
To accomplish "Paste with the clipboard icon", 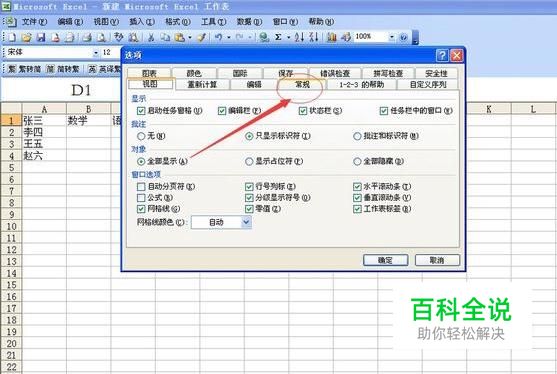I will 180,37.
